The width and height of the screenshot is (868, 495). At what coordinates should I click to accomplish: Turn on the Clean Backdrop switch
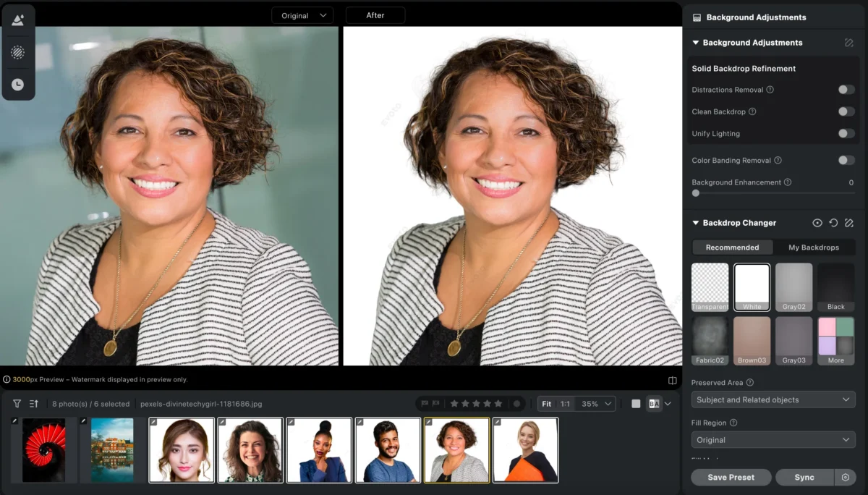[846, 111]
